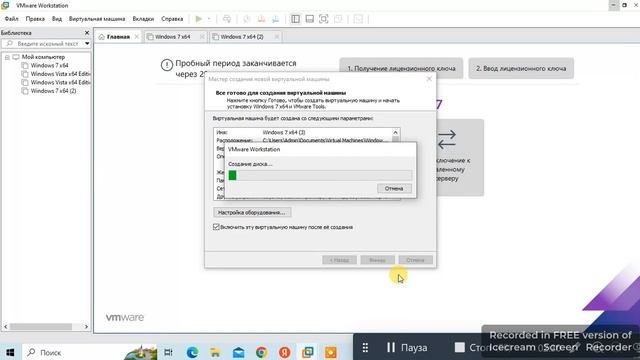
Task: Click the library horizontal scrollbar
Action: click(x=41, y=327)
